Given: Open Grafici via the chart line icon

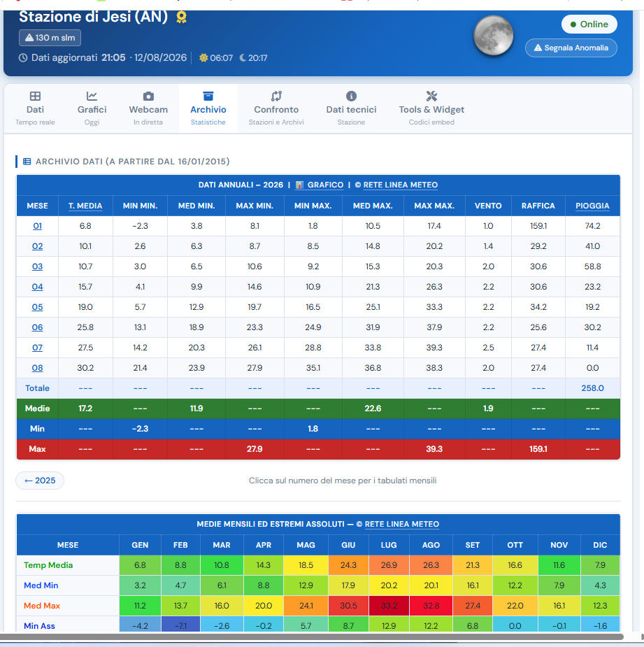Looking at the screenshot, I should (x=92, y=96).
